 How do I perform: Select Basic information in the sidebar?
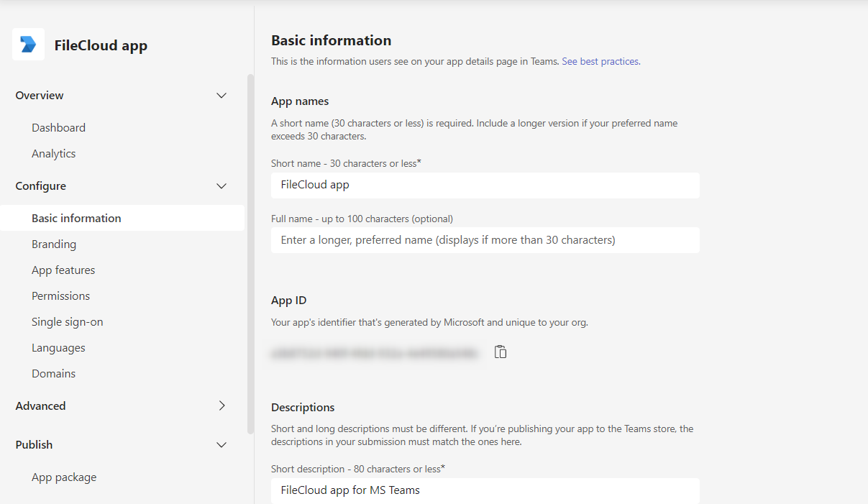click(x=76, y=219)
